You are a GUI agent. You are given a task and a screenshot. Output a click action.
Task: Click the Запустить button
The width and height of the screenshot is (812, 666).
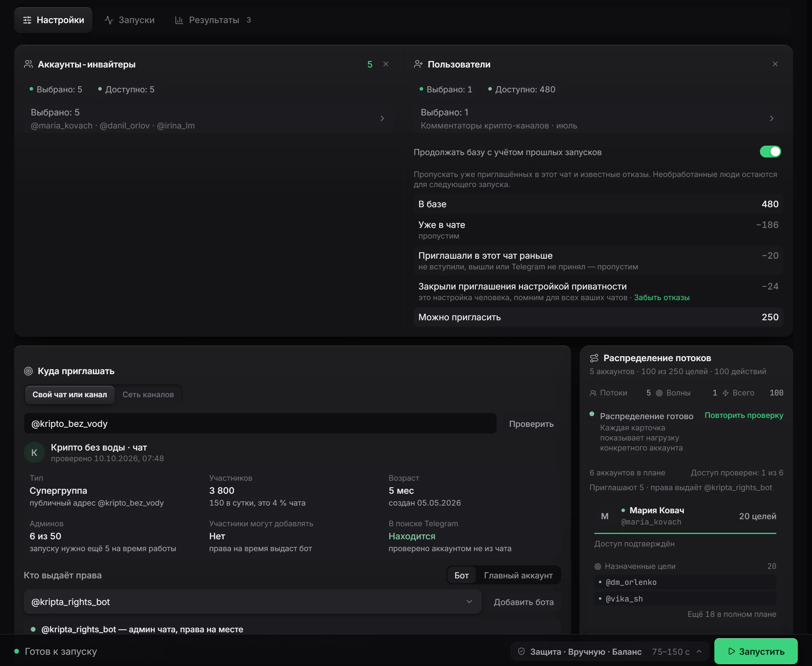pos(755,651)
